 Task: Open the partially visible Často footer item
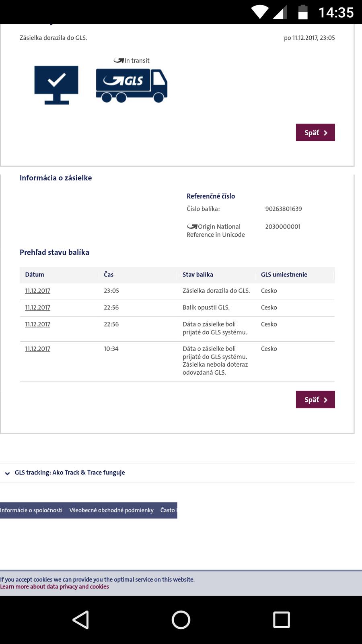(168, 510)
